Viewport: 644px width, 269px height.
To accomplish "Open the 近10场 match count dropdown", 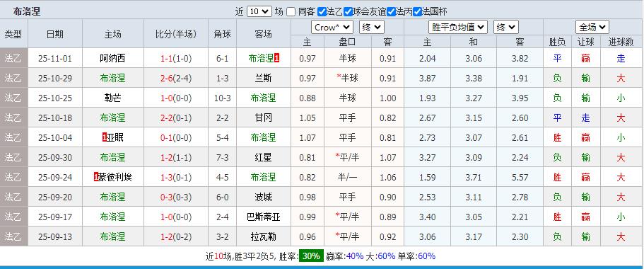I will pos(259,11).
